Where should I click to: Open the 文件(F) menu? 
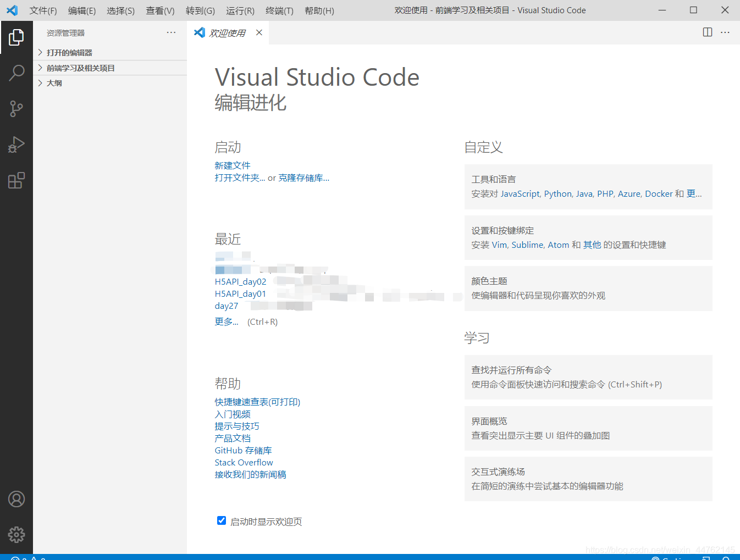coord(43,10)
